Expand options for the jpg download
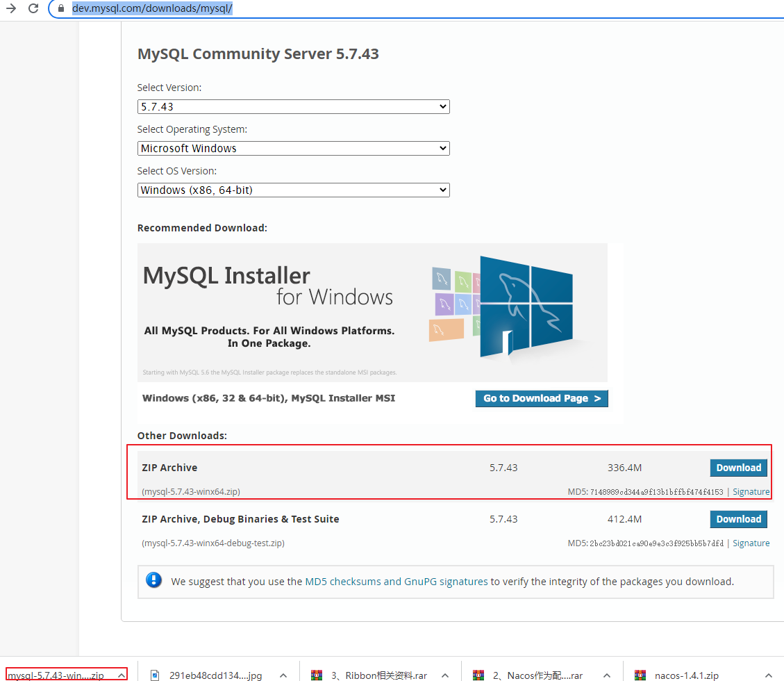This screenshot has height=681, width=784. (x=283, y=675)
